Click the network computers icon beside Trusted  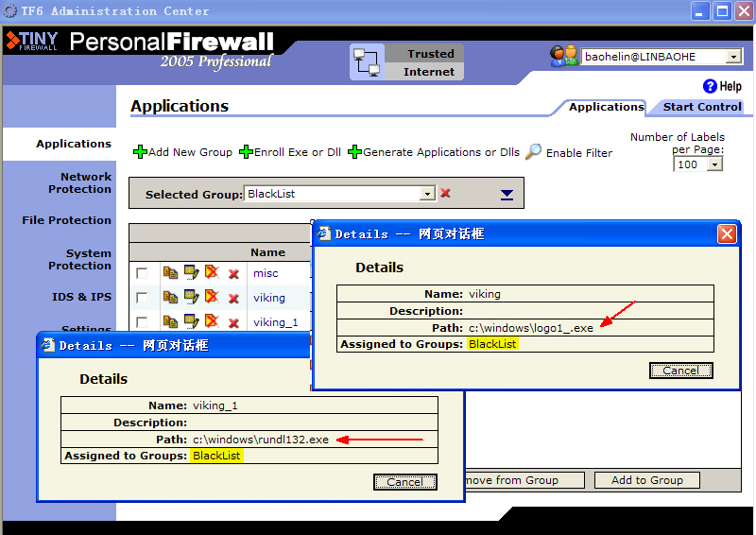click(367, 61)
